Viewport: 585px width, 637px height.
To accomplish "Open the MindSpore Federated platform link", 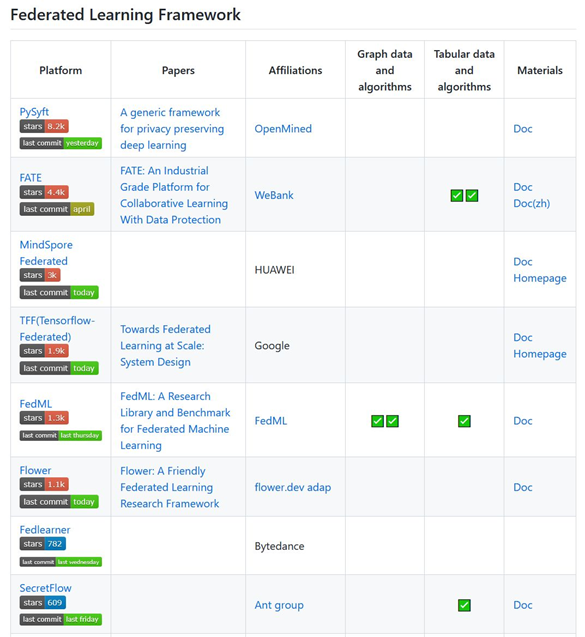I will (x=46, y=253).
